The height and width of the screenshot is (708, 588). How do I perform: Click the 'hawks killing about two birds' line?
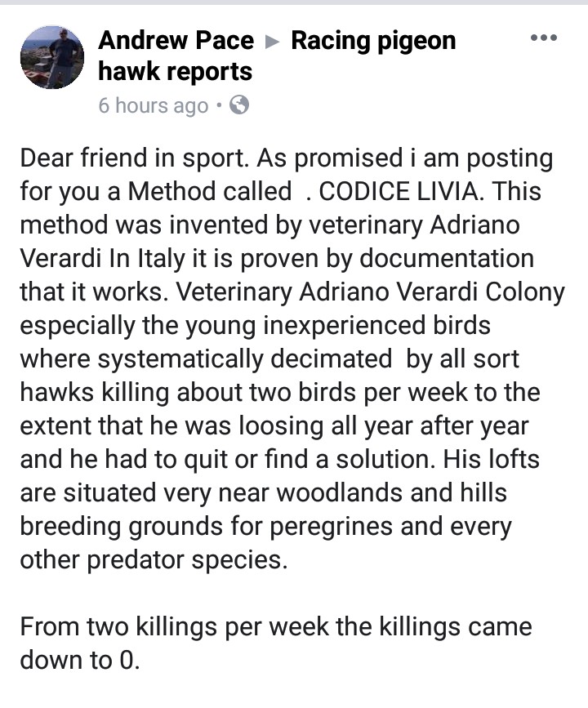[x=280, y=392]
